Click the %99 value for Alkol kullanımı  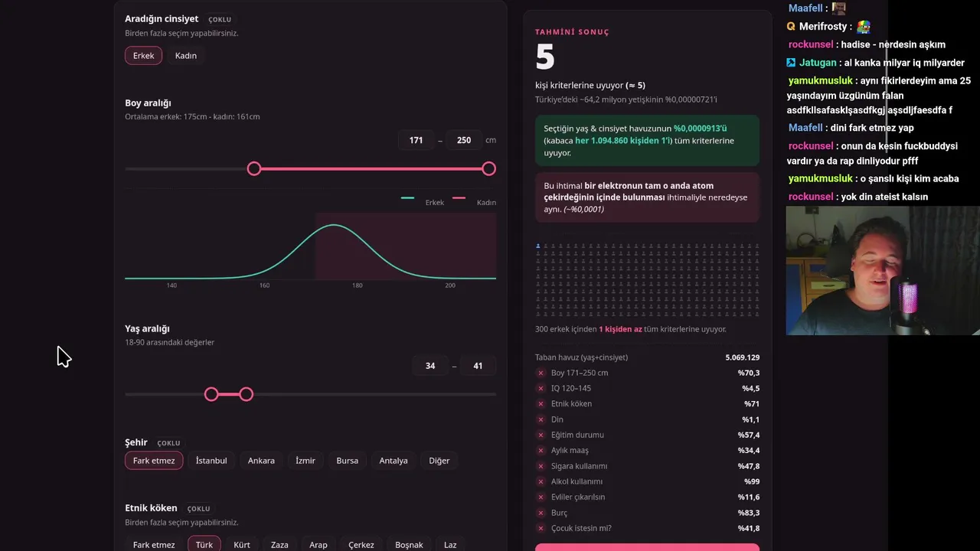(752, 481)
